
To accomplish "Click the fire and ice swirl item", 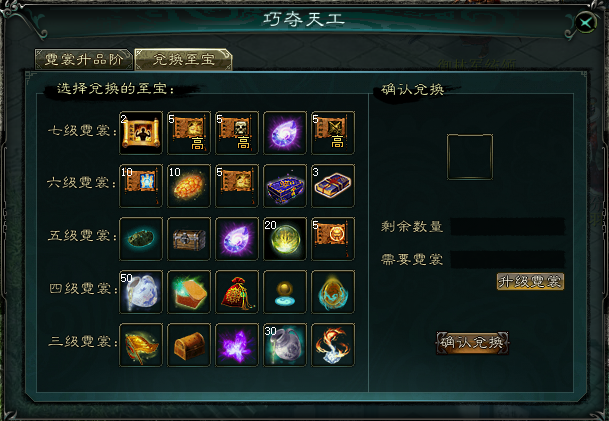I will (x=333, y=345).
